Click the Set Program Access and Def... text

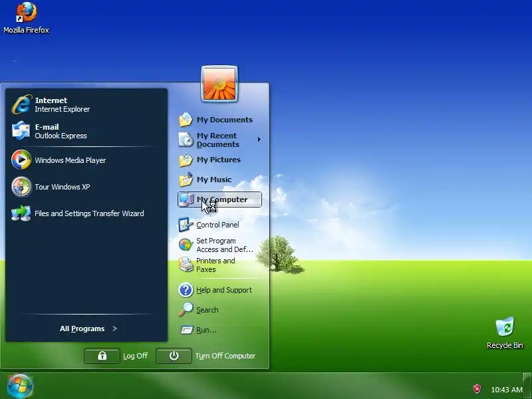tap(225, 245)
